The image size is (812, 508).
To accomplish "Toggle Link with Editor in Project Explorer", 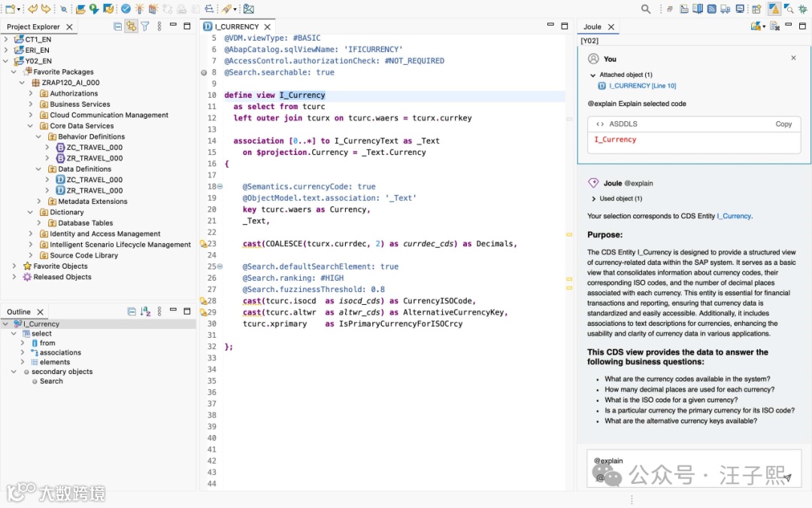I will point(132,26).
